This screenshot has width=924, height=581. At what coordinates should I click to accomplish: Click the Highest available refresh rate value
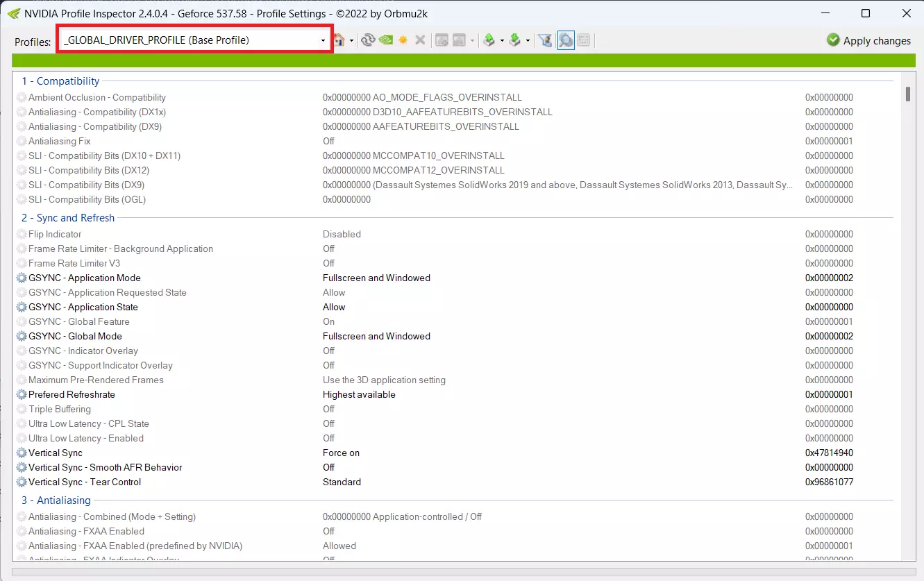pyautogui.click(x=359, y=395)
